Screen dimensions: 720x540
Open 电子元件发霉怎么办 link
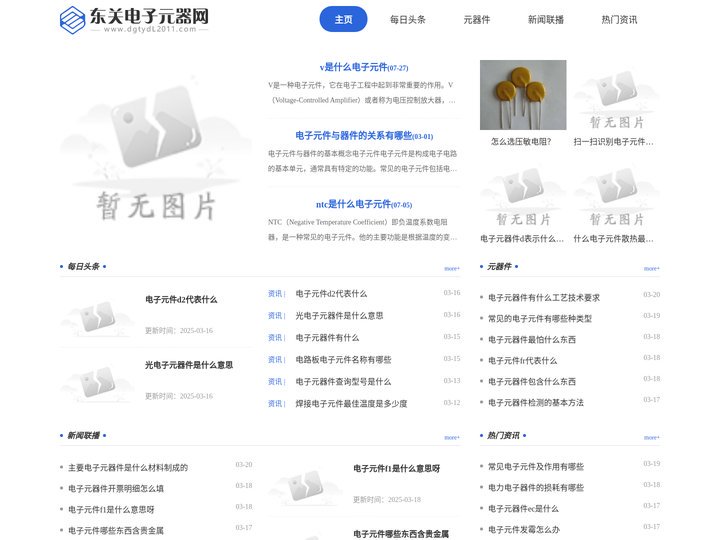pos(524,529)
